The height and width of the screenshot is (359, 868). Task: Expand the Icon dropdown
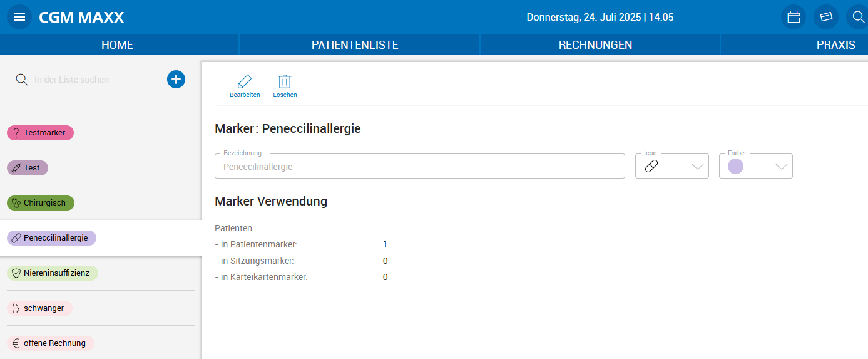(x=697, y=167)
